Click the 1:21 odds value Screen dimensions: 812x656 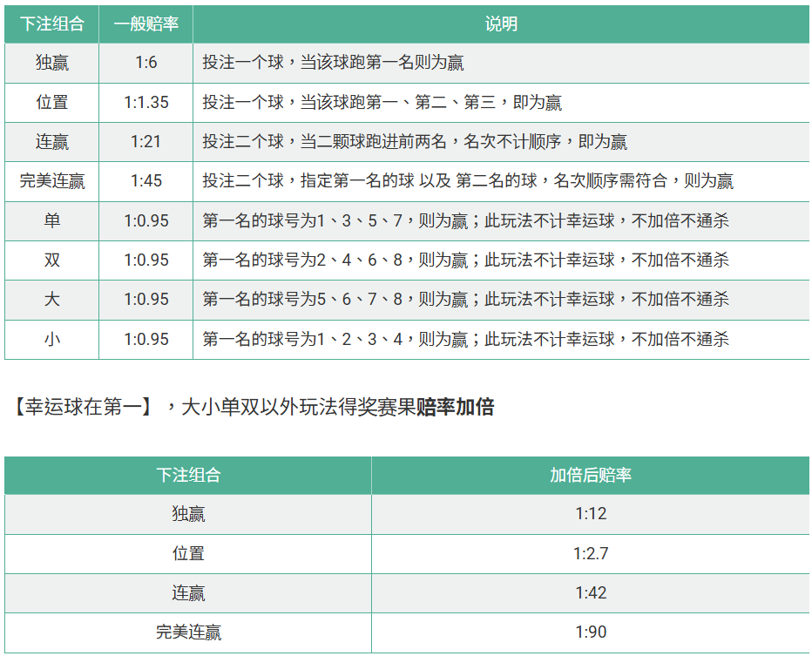pos(146,141)
